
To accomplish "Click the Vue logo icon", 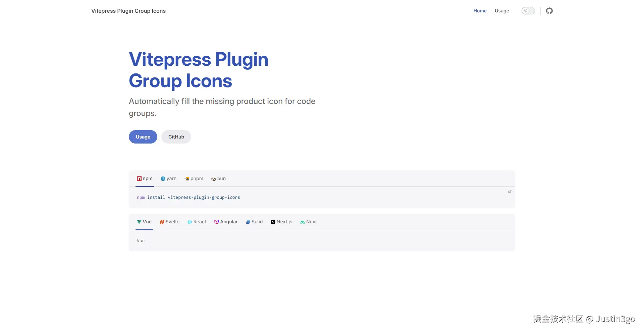I will point(139,222).
